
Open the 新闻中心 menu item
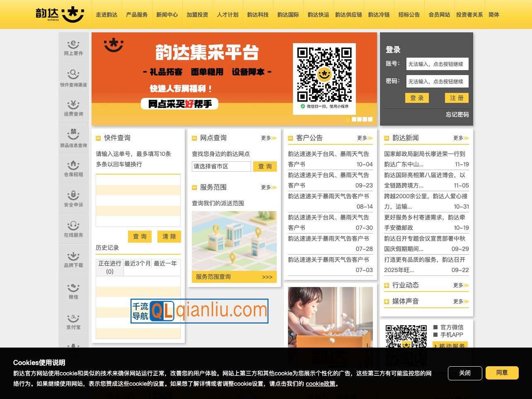tap(167, 15)
